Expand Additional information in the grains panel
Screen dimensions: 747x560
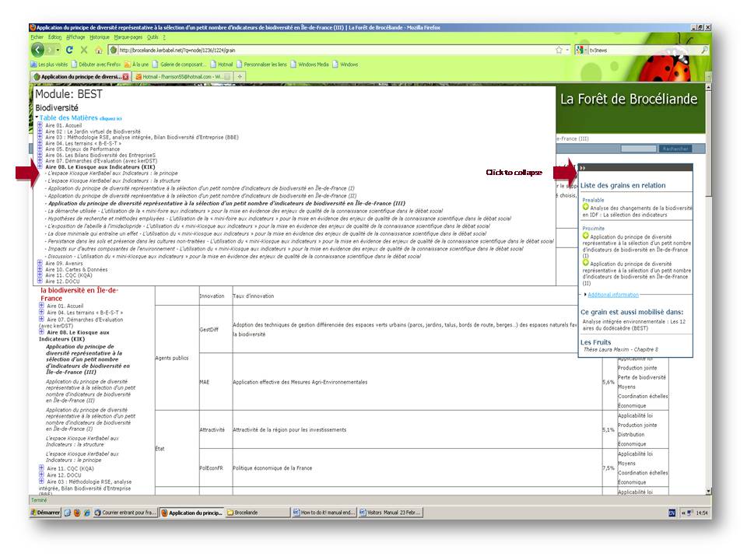(612, 295)
